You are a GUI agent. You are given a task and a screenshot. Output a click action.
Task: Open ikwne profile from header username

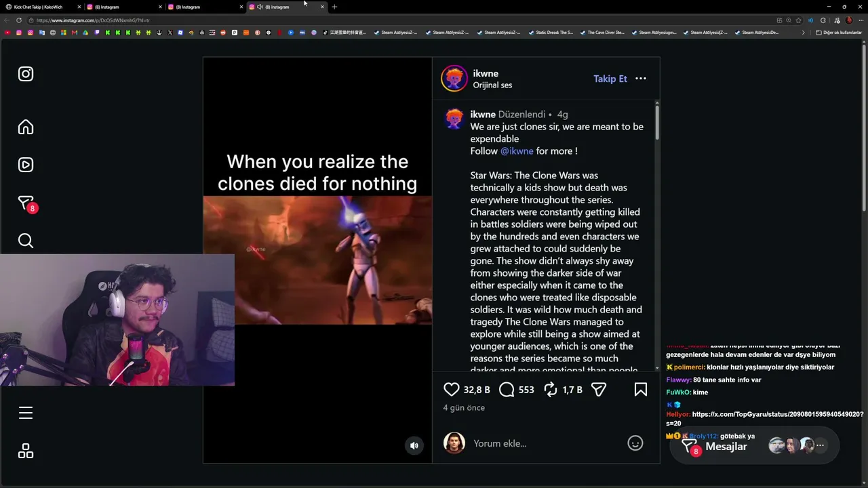click(x=486, y=73)
